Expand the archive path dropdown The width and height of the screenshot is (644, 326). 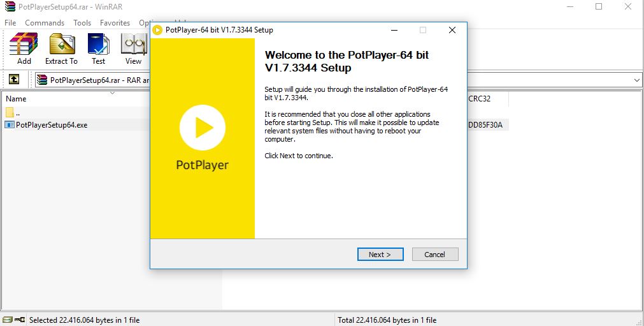point(637,80)
